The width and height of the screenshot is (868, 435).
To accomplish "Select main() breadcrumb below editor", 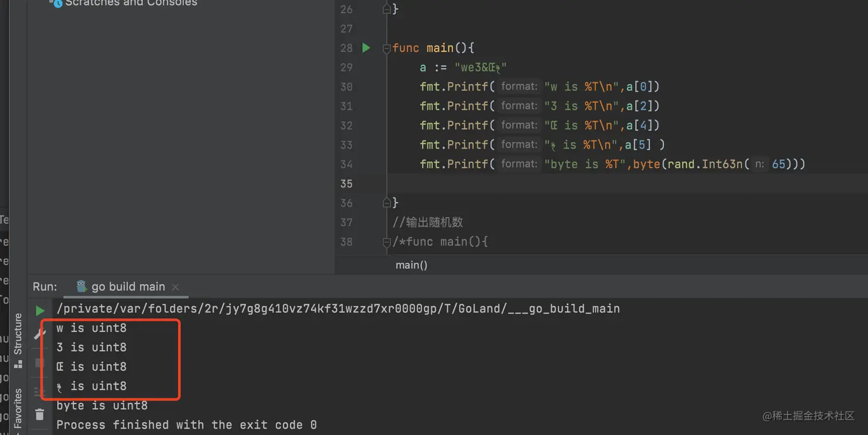I will point(412,265).
